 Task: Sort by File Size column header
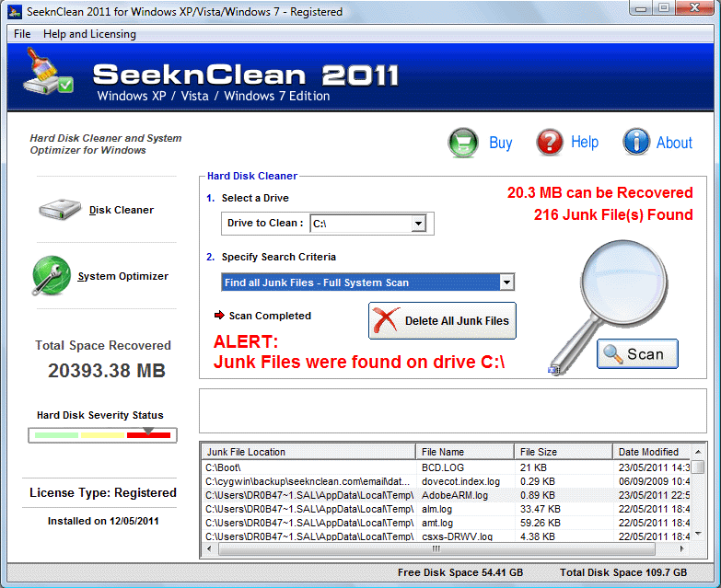point(563,452)
